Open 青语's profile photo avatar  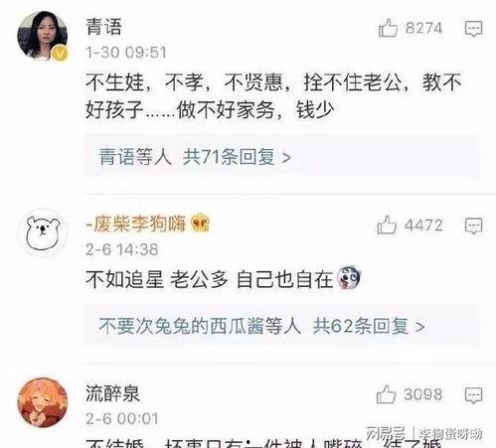pyautogui.click(x=43, y=36)
